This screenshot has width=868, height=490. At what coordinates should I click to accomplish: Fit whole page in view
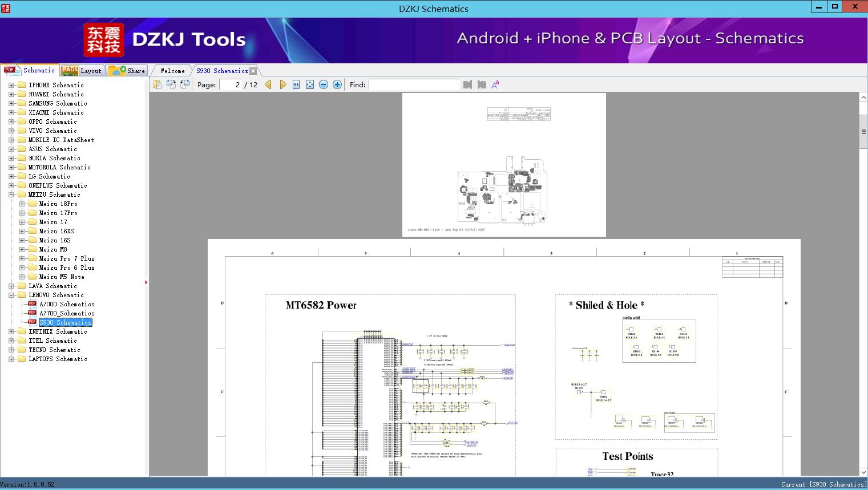[x=310, y=84]
